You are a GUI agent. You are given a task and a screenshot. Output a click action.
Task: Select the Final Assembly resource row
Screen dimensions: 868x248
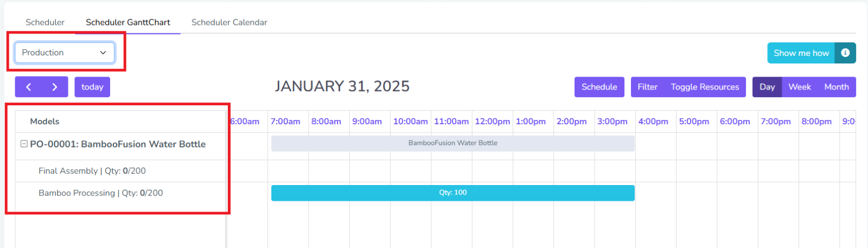92,171
